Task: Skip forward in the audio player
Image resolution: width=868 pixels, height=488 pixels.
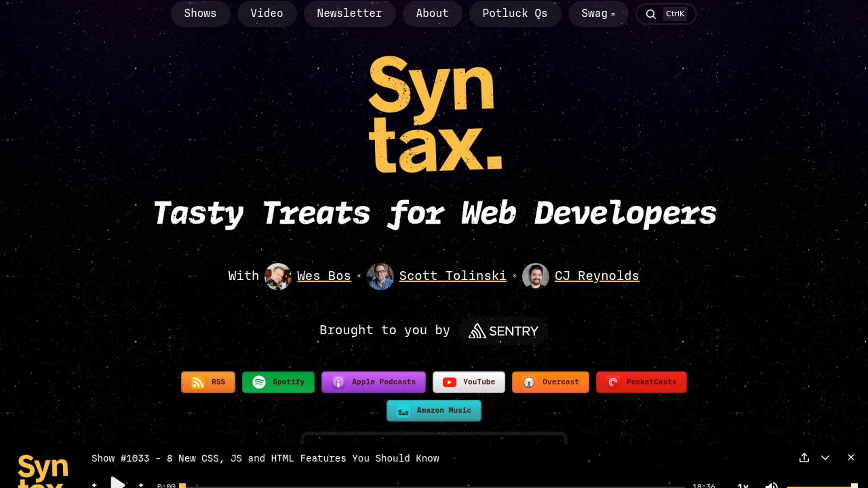Action: coord(141,485)
